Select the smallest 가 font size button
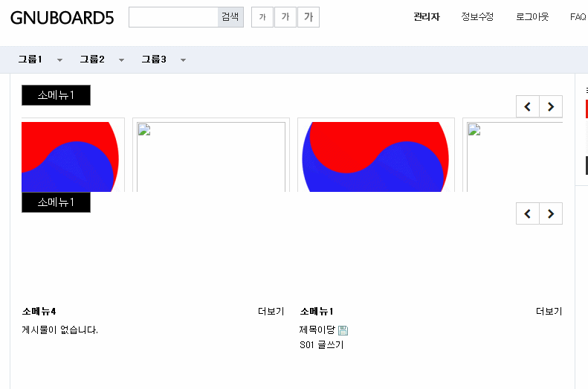This screenshot has height=389, width=588. tap(262, 17)
